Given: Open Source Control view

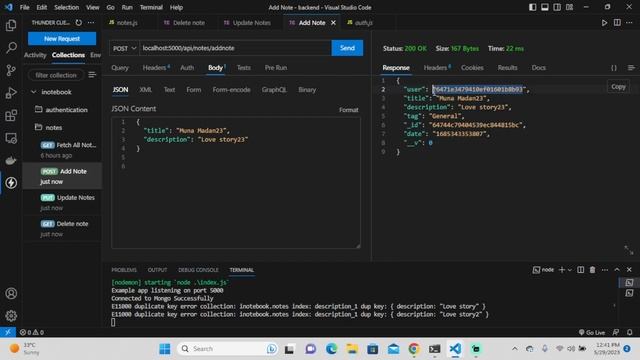Looking at the screenshot, I should [11, 70].
